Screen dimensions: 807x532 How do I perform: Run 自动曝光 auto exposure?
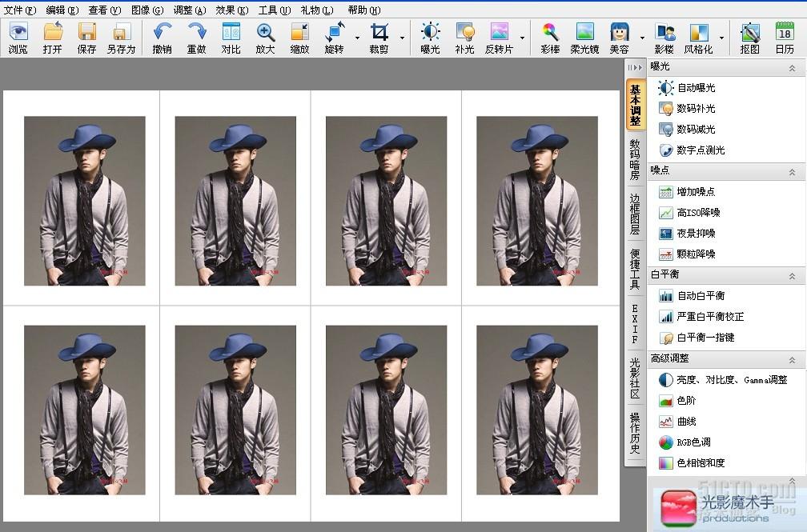687,88
